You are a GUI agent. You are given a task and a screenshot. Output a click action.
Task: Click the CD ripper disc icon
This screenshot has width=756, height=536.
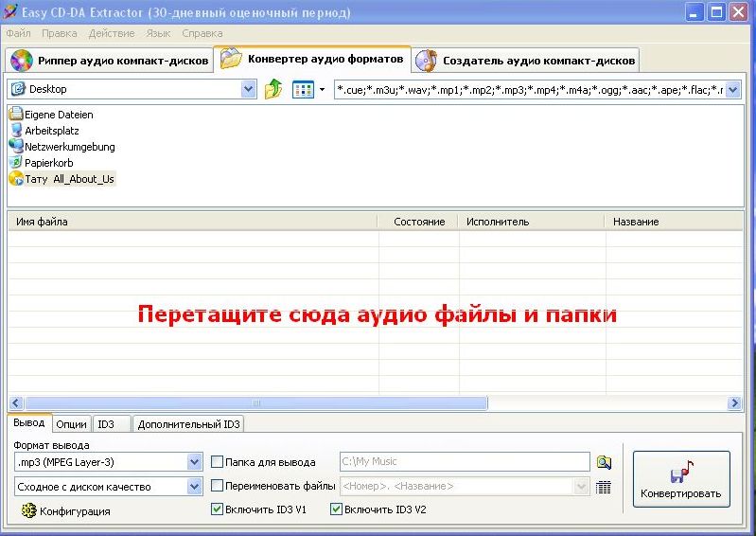(x=21, y=61)
